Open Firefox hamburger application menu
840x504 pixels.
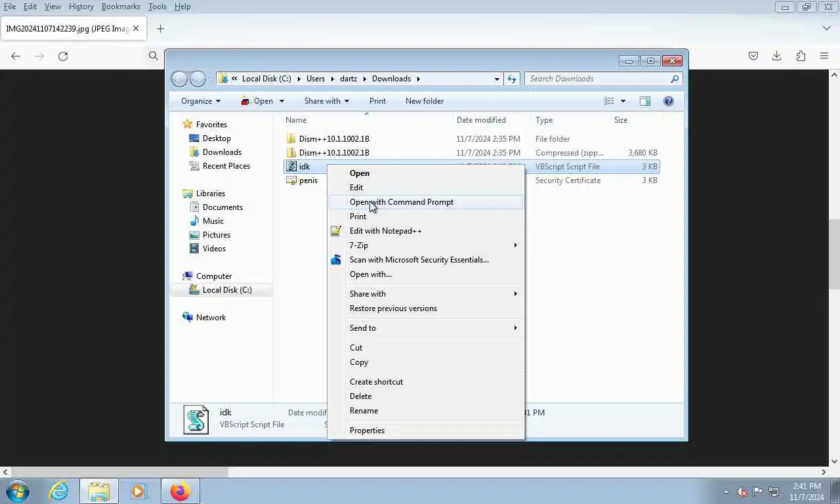(x=824, y=56)
